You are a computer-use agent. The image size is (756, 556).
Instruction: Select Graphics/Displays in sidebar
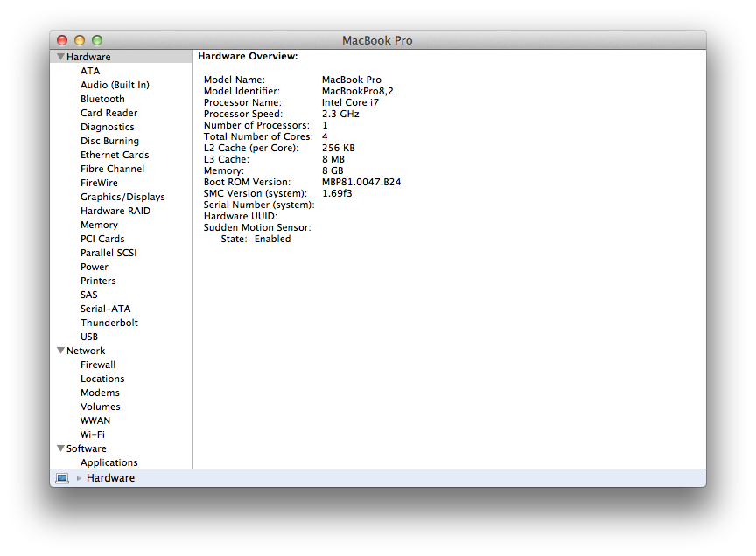(122, 197)
